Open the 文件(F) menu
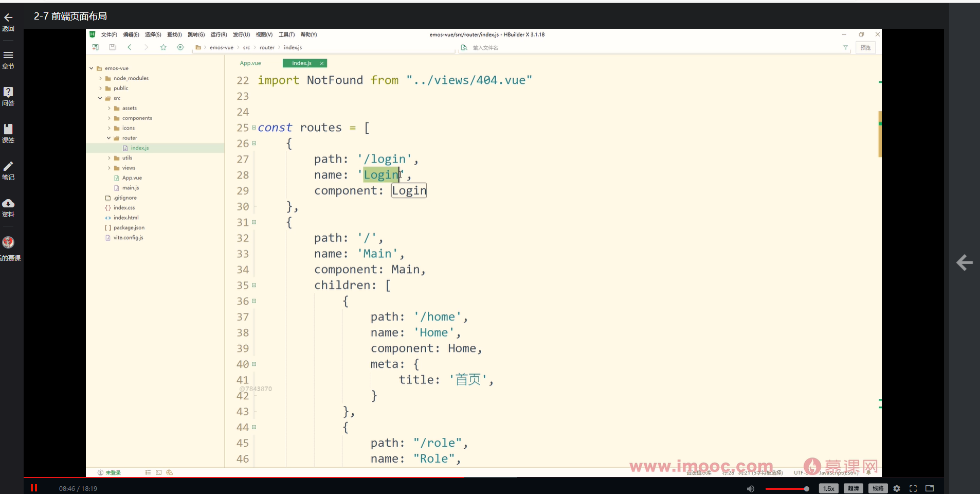 [x=109, y=34]
